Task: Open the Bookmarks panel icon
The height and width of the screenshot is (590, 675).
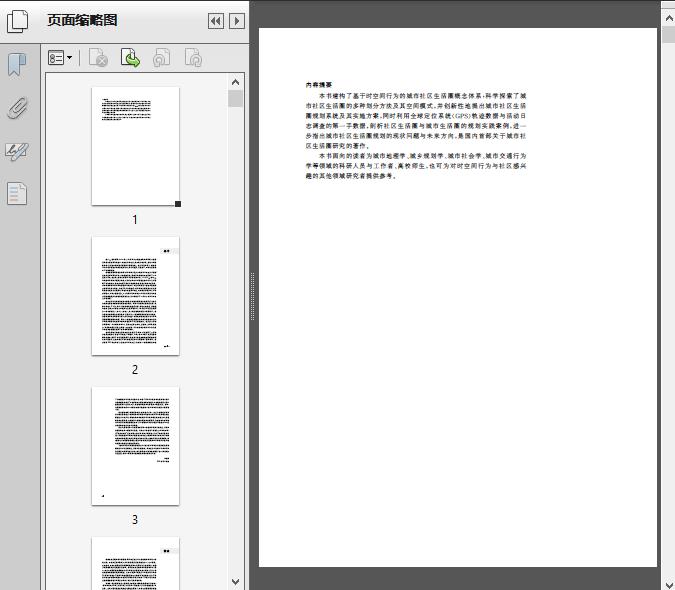Action: tap(17, 65)
